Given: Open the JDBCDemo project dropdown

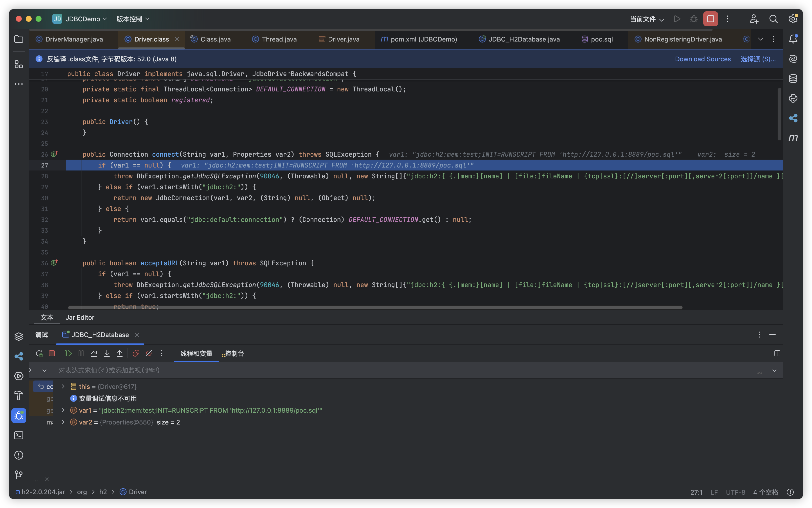Looking at the screenshot, I should [x=80, y=19].
